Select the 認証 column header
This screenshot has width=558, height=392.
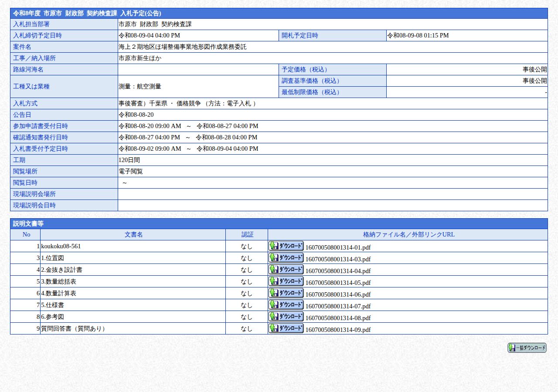tap(247, 234)
